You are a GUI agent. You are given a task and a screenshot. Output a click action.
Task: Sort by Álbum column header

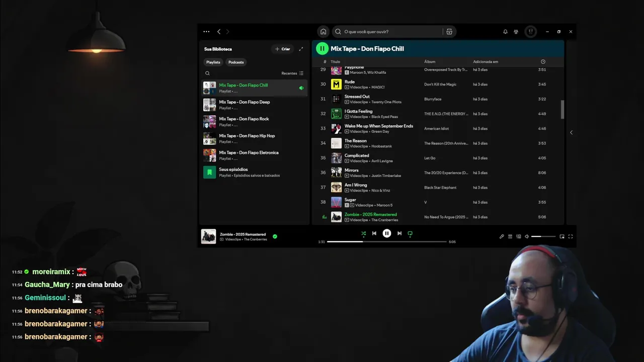tap(430, 62)
